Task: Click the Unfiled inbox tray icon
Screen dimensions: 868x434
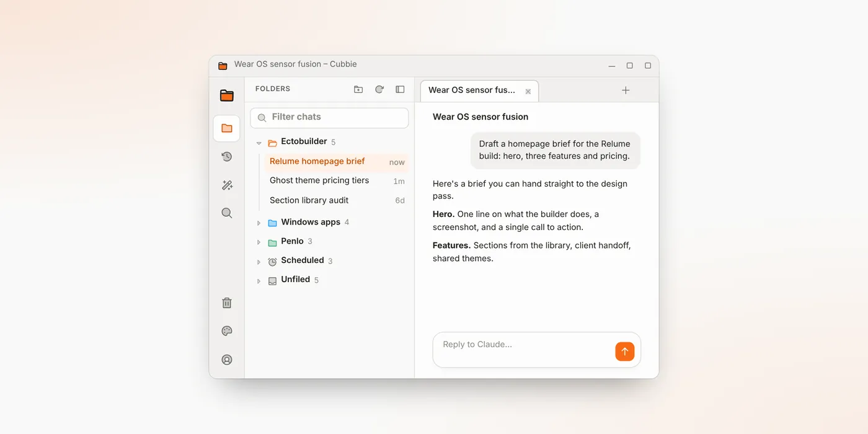Action: click(x=272, y=281)
